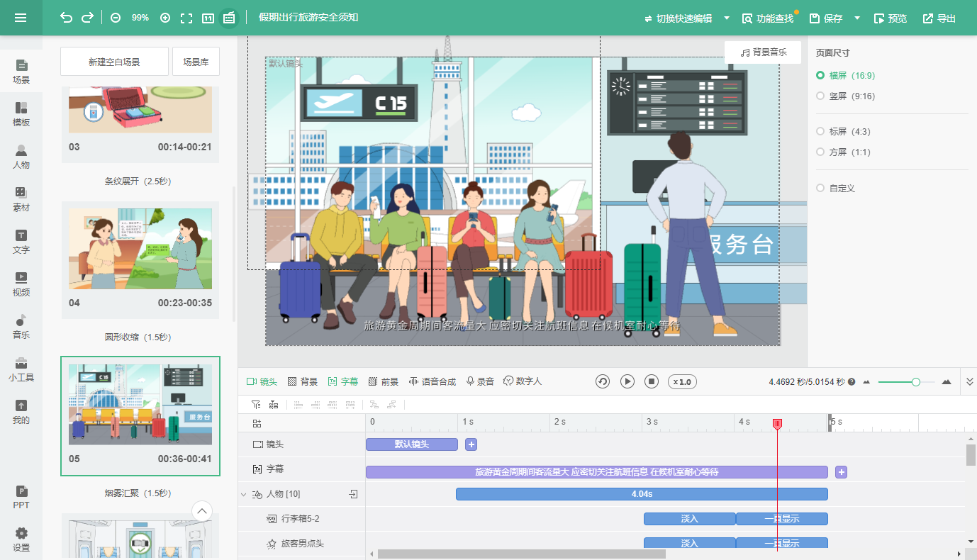Click 预览 to preview video
977x560 pixels.
click(x=891, y=18)
